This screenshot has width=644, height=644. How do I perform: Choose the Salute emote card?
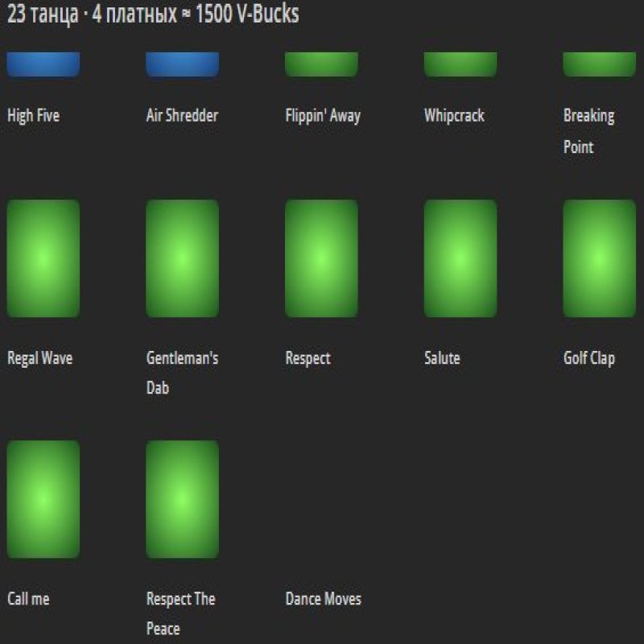pyautogui.click(x=460, y=258)
